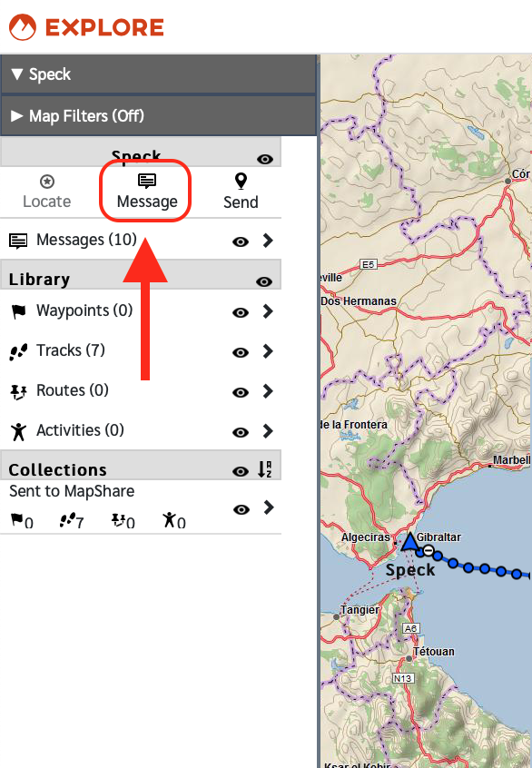Click the Routes icon in Library
Image resolution: width=532 pixels, height=768 pixels.
tap(19, 392)
